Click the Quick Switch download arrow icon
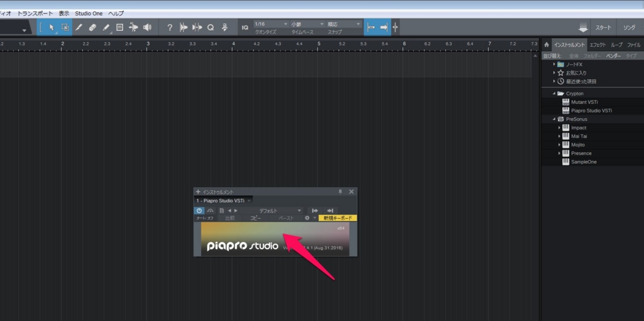 tap(582, 28)
